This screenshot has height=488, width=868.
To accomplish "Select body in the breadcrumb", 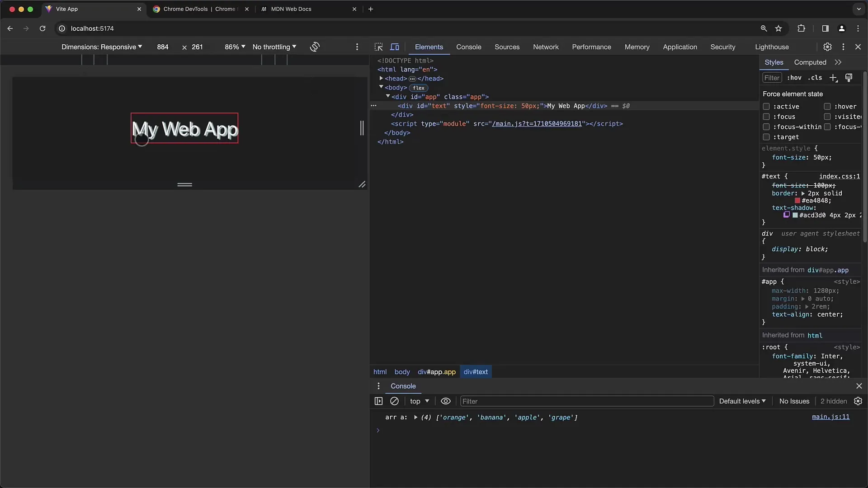I will pos(402,372).
